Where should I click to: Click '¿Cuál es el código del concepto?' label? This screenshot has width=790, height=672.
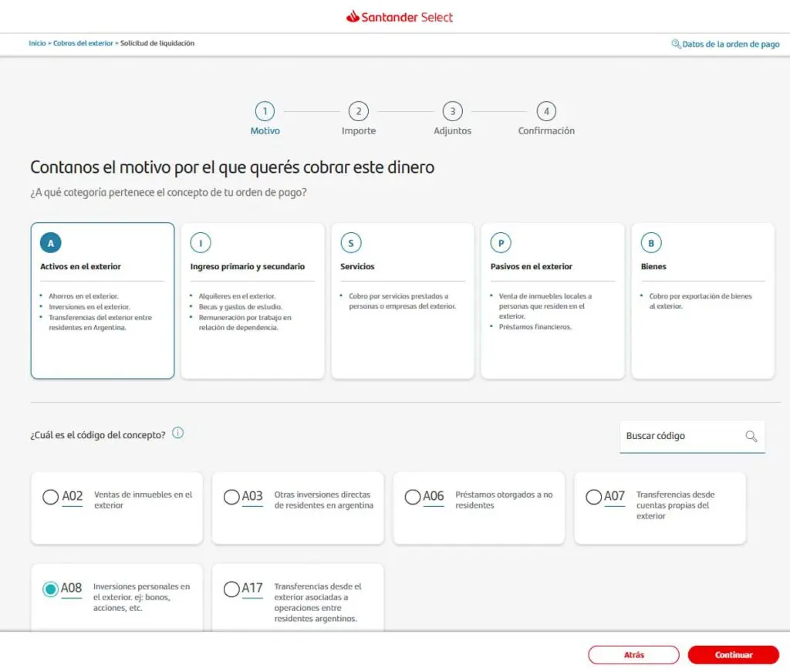pyautogui.click(x=98, y=435)
